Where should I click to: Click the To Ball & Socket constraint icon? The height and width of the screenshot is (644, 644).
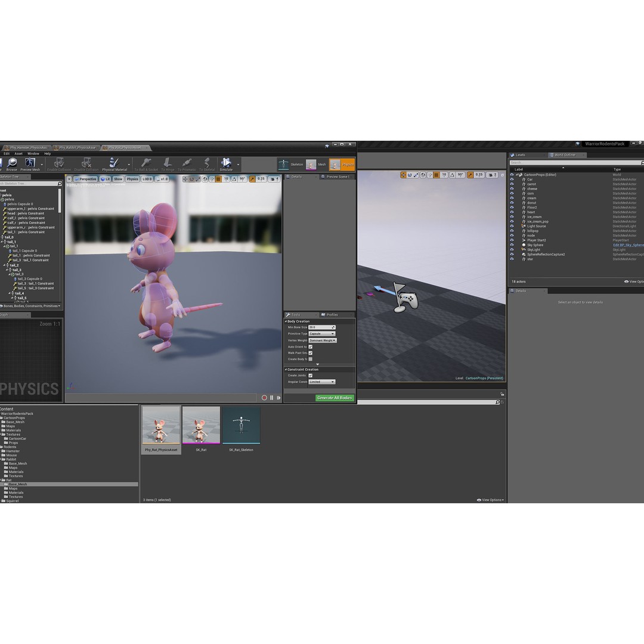(146, 164)
